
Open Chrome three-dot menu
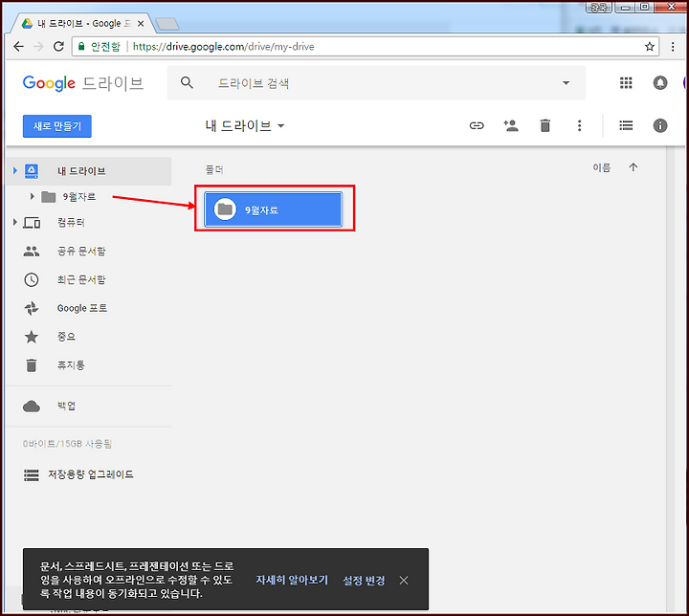tap(673, 47)
